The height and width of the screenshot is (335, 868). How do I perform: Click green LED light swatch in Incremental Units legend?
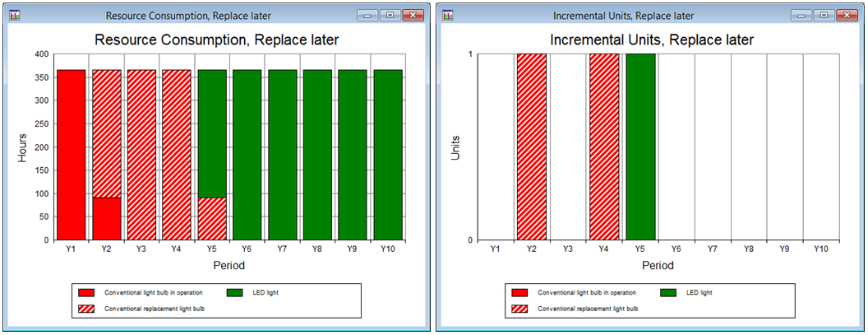pyautogui.click(x=669, y=292)
